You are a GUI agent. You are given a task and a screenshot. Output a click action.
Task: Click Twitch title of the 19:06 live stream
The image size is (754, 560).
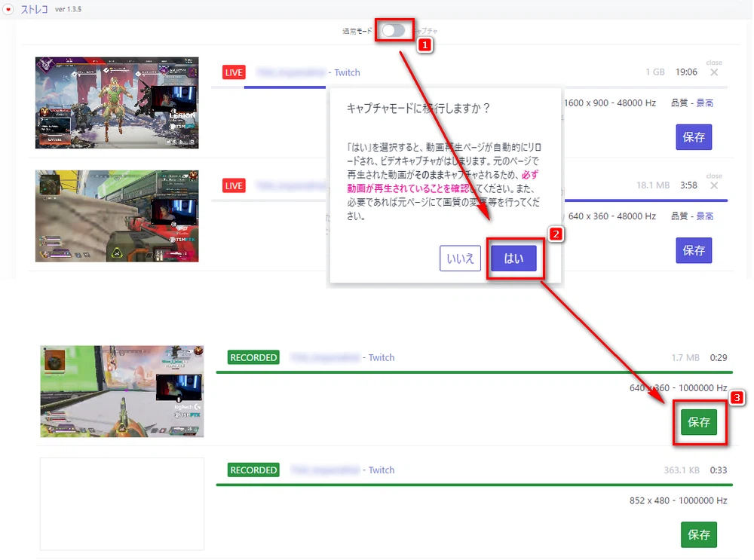[x=308, y=72]
